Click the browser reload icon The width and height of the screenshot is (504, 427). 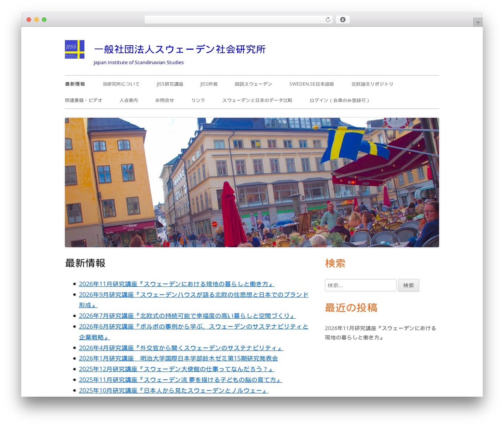coord(328,20)
